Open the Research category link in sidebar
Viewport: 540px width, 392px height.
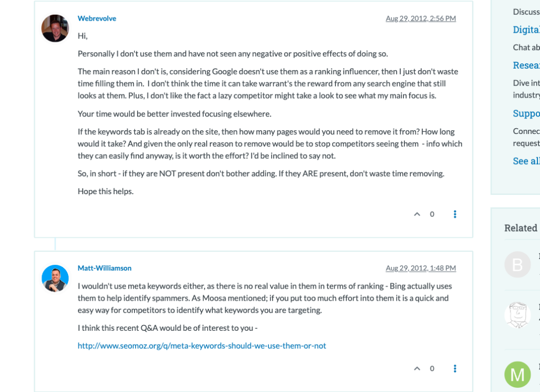click(526, 65)
